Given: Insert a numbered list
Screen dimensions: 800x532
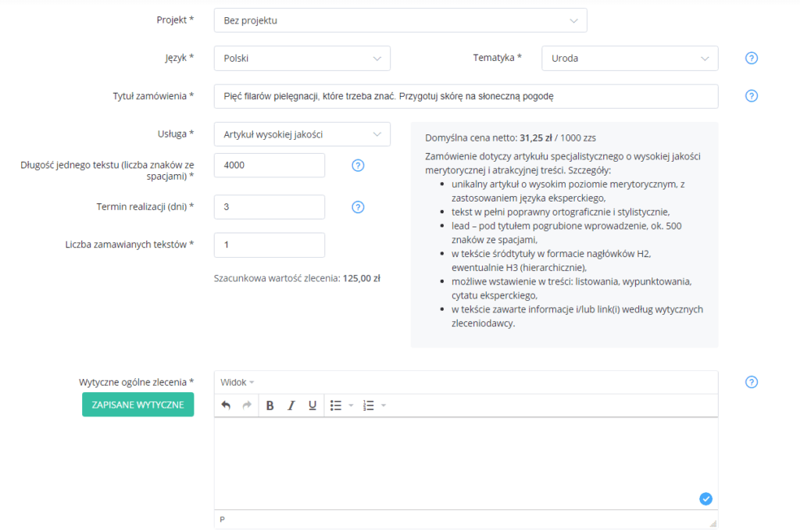Looking at the screenshot, I should coord(370,405).
